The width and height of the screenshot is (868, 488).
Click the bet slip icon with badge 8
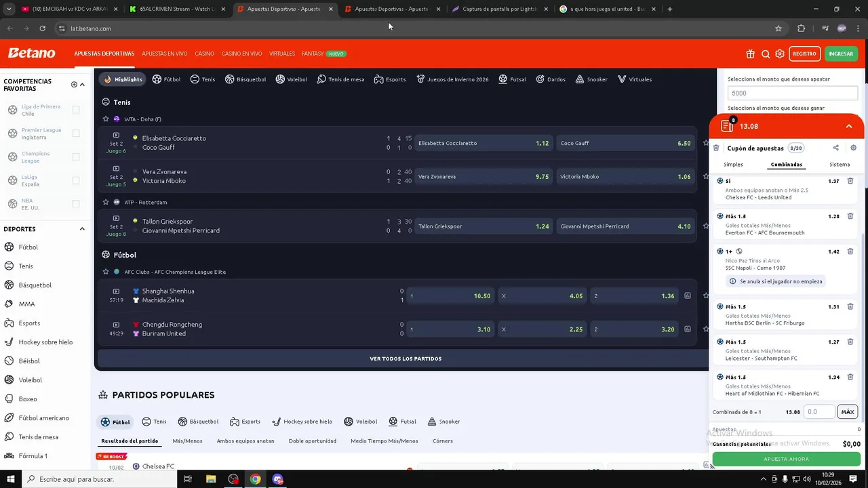[728, 125]
